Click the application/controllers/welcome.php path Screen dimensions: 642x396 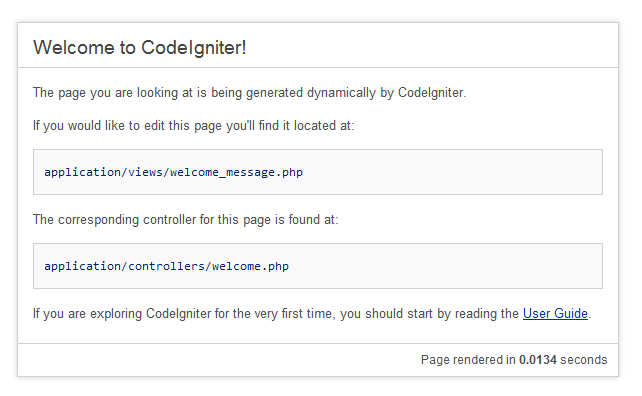click(x=167, y=266)
